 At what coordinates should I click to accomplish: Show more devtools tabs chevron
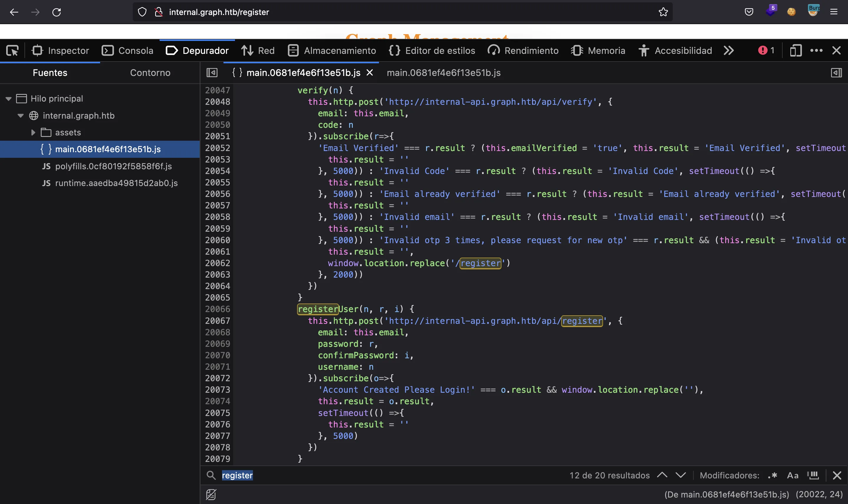[x=729, y=51]
